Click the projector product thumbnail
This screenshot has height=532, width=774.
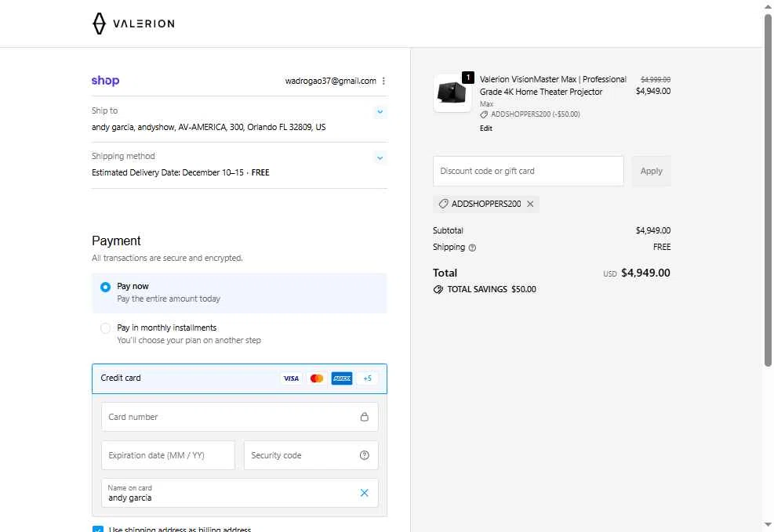tap(452, 93)
